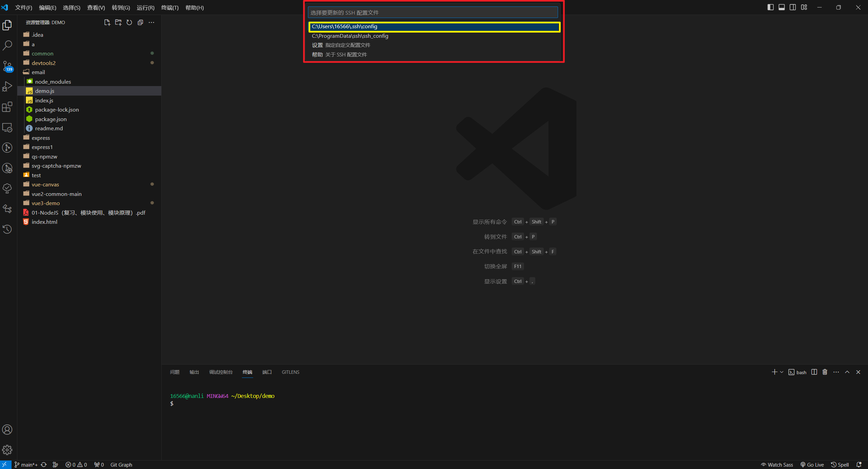Image resolution: width=868 pixels, height=469 pixels.
Task: Open the Manage gear icon
Action: coord(7,450)
